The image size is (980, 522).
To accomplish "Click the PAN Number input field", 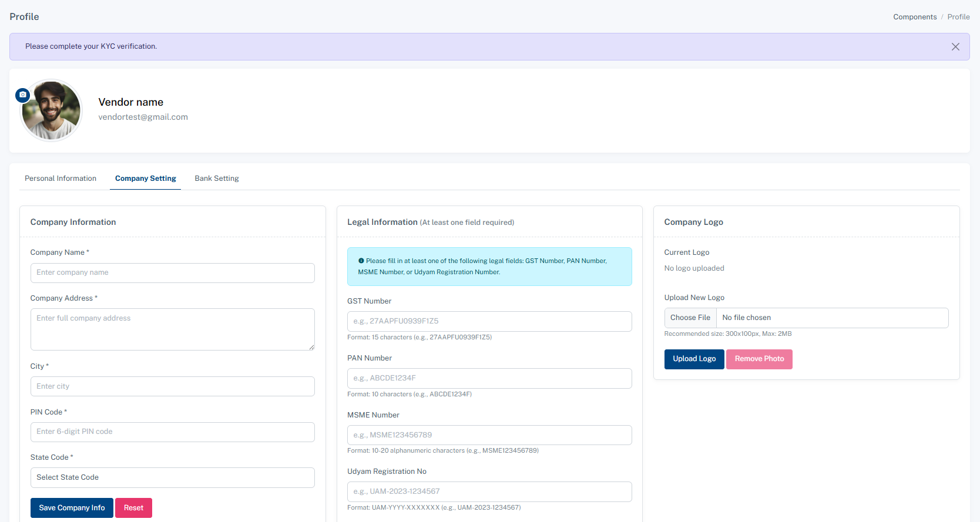I will [489, 378].
